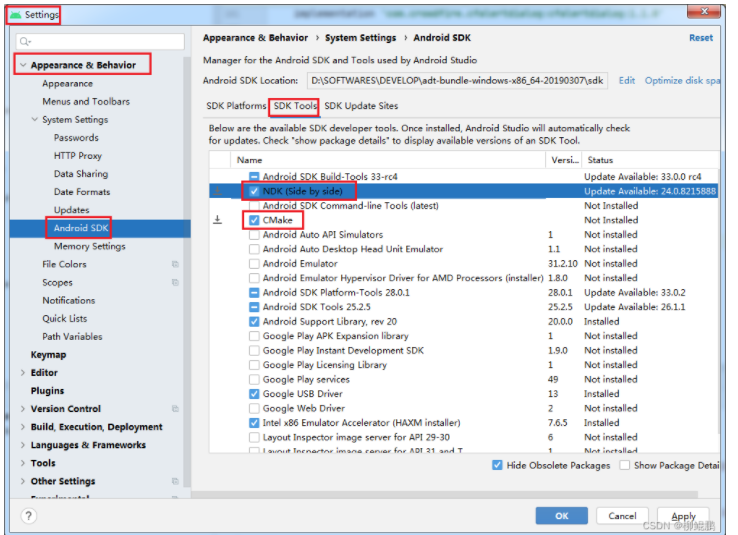
Task: Expand the Tools section arrow
Action: [23, 463]
